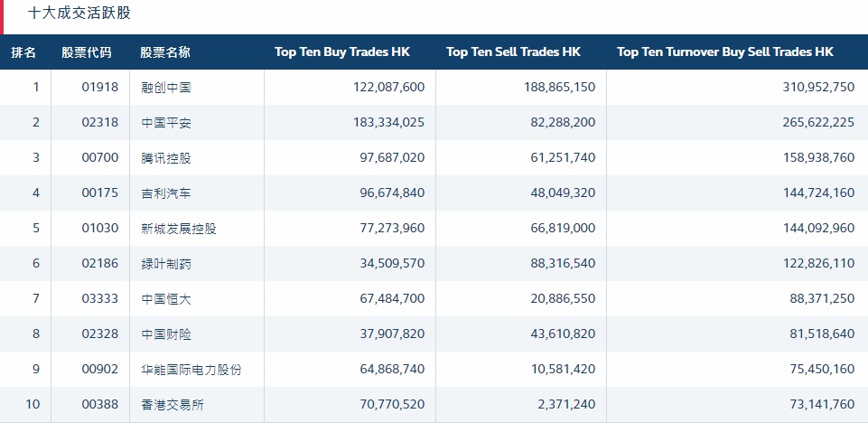Screen dimensions: 868x423
Task: Click on 吉利汽车 stock name
Action: pos(166,193)
